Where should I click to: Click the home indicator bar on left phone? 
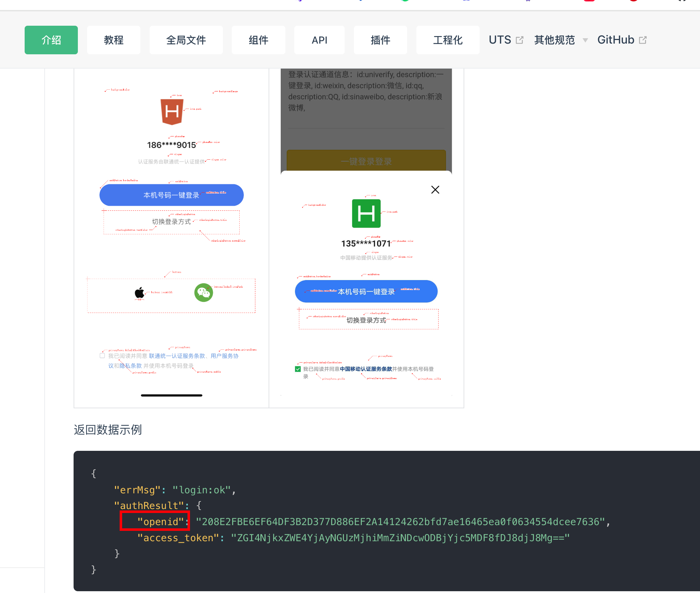[x=171, y=395]
